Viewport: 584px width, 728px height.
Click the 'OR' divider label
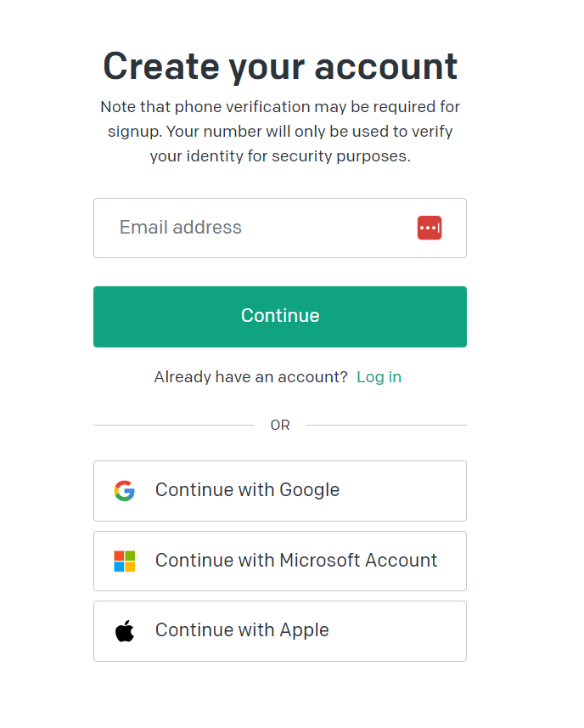point(280,425)
